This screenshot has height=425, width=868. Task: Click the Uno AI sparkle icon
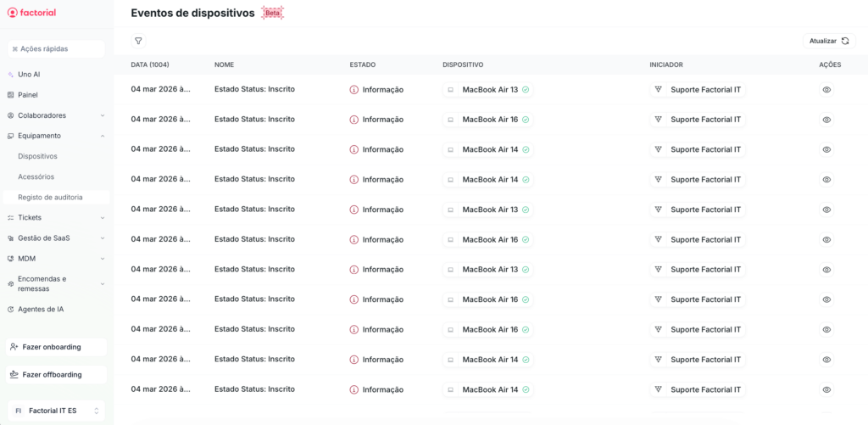10,75
